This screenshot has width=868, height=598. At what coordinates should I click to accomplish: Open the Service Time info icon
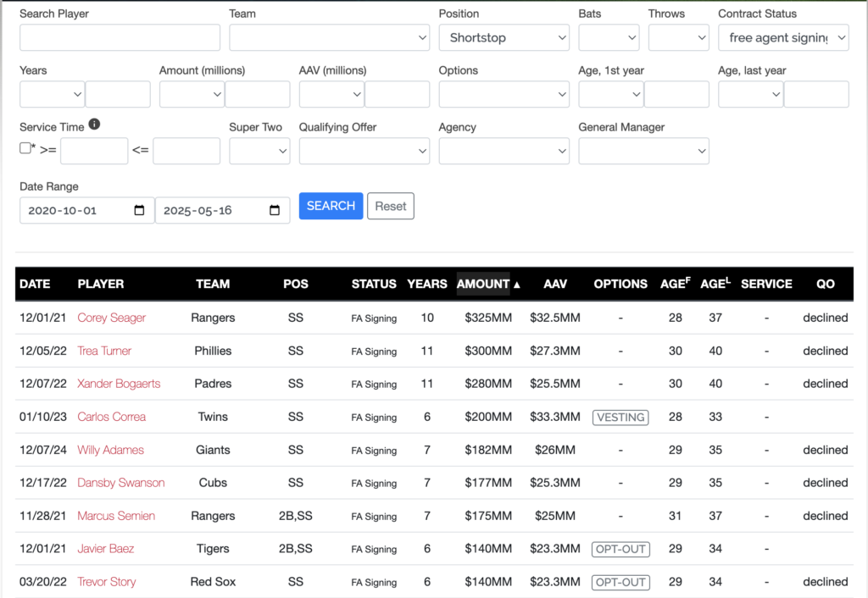tap(94, 125)
